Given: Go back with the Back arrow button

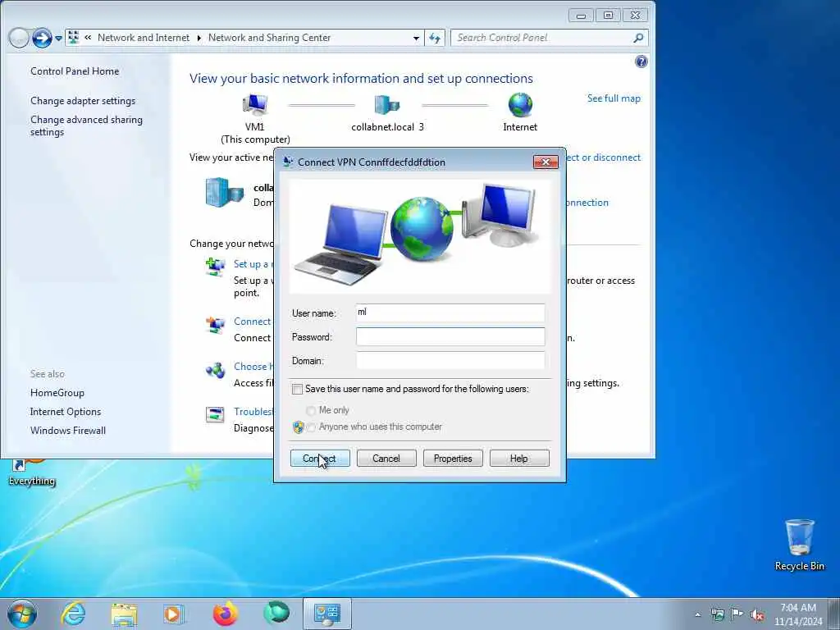Looking at the screenshot, I should coord(19,38).
